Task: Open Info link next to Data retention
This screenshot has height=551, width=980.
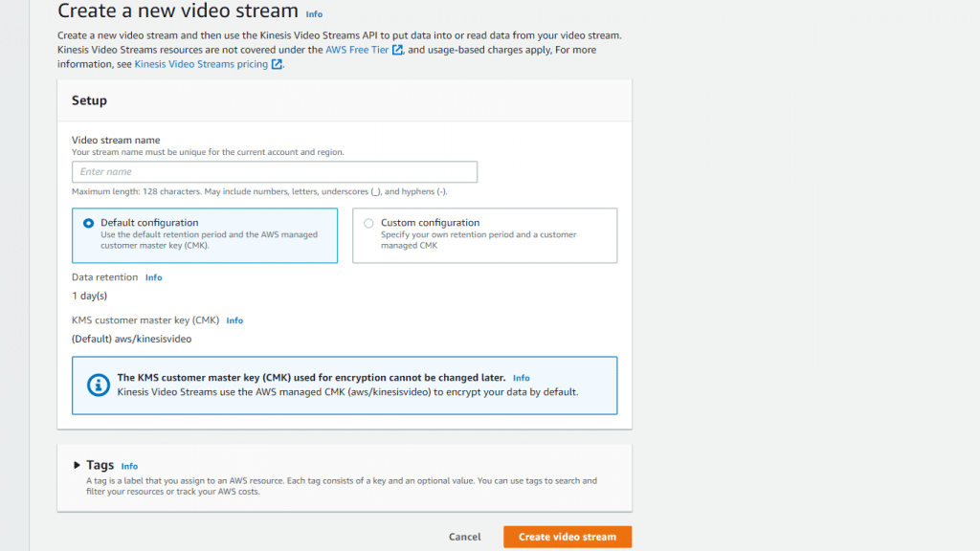Action: (153, 277)
